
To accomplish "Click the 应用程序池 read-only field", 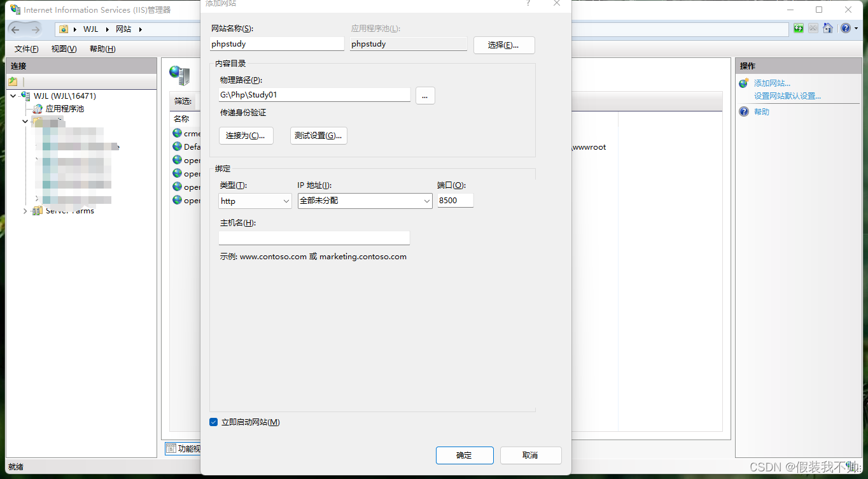I will [409, 44].
